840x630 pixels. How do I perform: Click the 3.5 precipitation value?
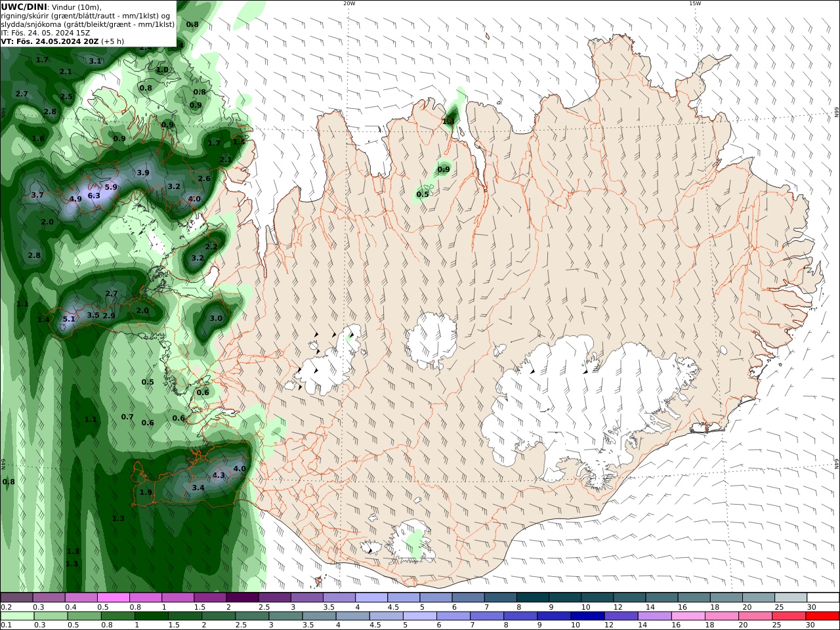(93, 316)
